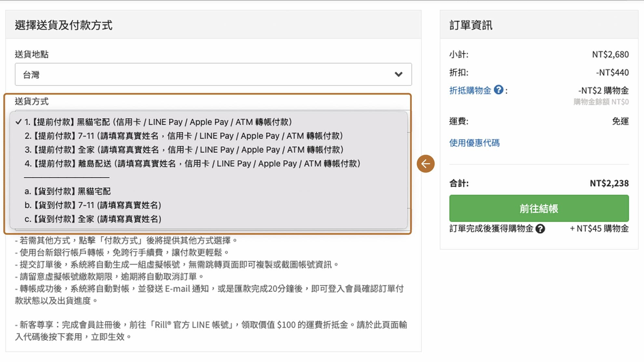Open the 使用優惠代碼 coupon code link
The image size is (644, 362).
(475, 143)
